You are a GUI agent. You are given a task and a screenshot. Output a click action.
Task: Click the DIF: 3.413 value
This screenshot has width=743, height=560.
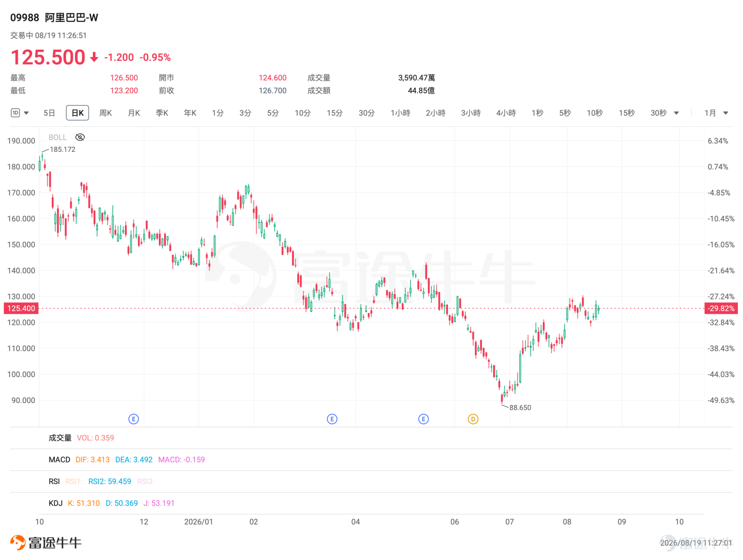92,460
